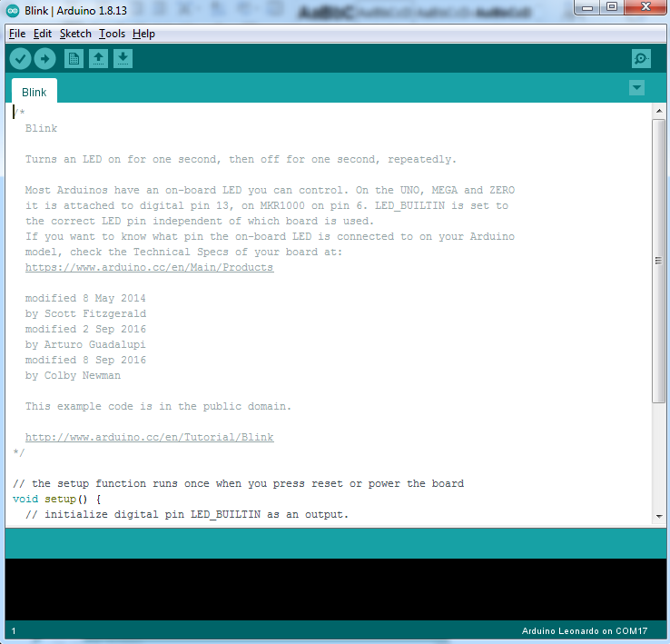Viewport: 670px width, 644px height.
Task: Click the 'by Arturo Guadalupi' comment line
Action: [x=85, y=344]
